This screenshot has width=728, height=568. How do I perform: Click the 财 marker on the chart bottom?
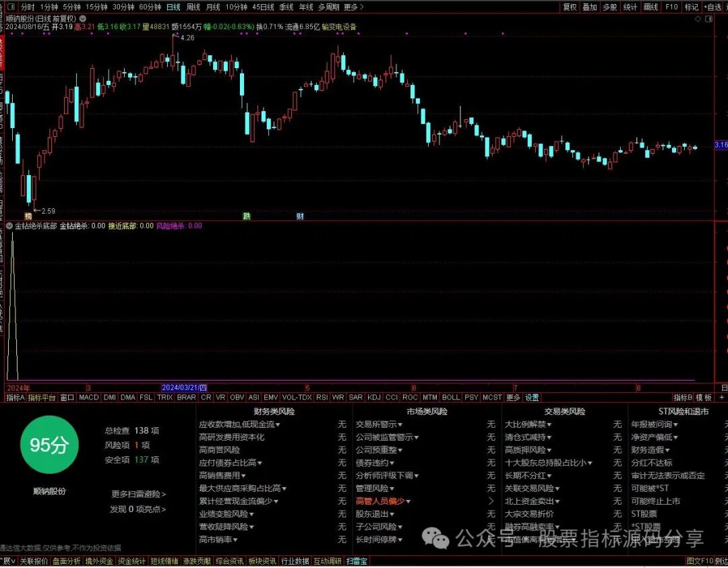(x=300, y=216)
